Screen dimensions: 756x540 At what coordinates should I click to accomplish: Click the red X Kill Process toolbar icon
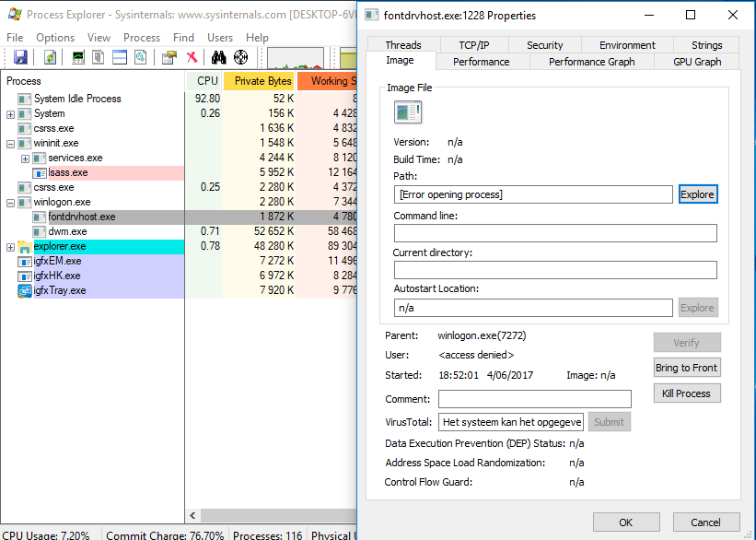tap(192, 57)
